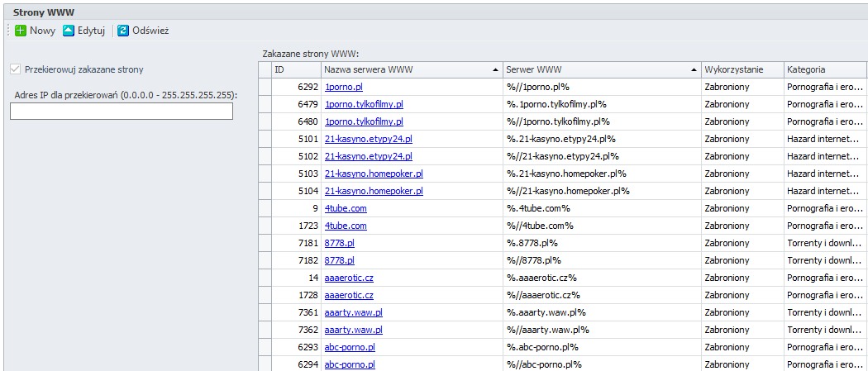Open aaarty.waw.pl link with ID 7361
Viewport: 868px width, 371px height.
coord(353,312)
